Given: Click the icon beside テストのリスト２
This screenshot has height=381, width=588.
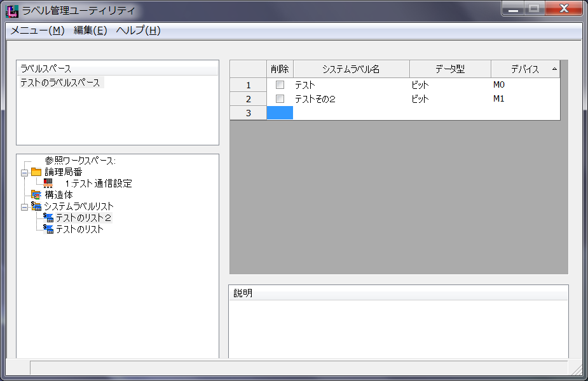Looking at the screenshot, I should 48,218.
